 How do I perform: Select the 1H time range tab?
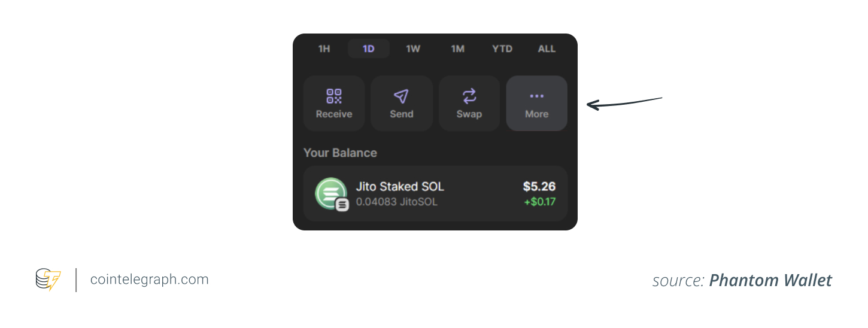coord(324,49)
